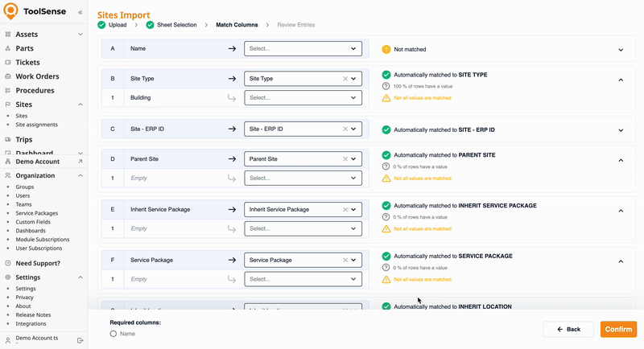
Task: Clear the Site Type column selection
Action: (345, 79)
